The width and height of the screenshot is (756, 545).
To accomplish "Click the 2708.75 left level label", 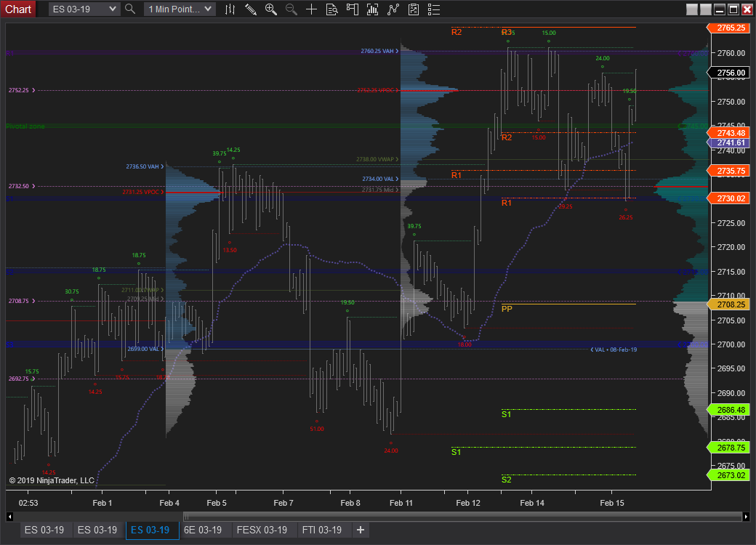I will click(22, 301).
